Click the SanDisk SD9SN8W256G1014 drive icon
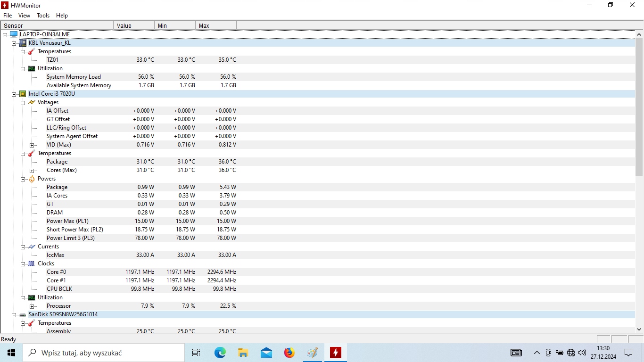This screenshot has height=362, width=644. click(x=23, y=314)
